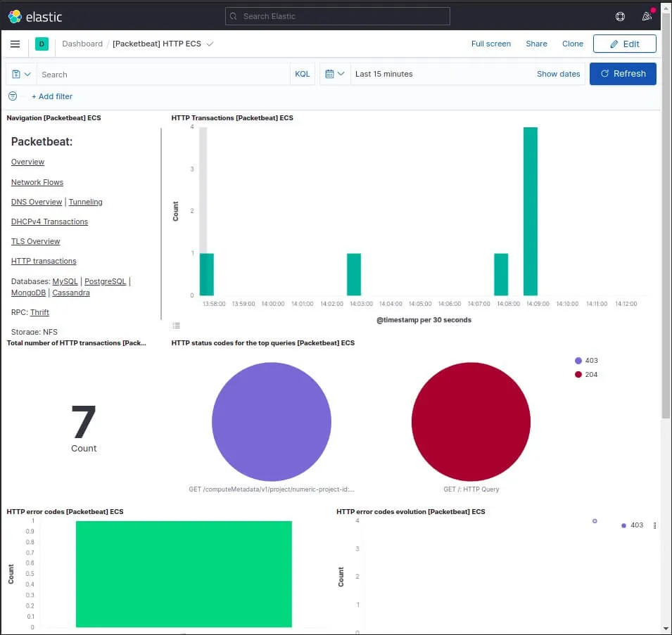Click Last 15 minutes time range
The image size is (672, 635).
pos(384,74)
